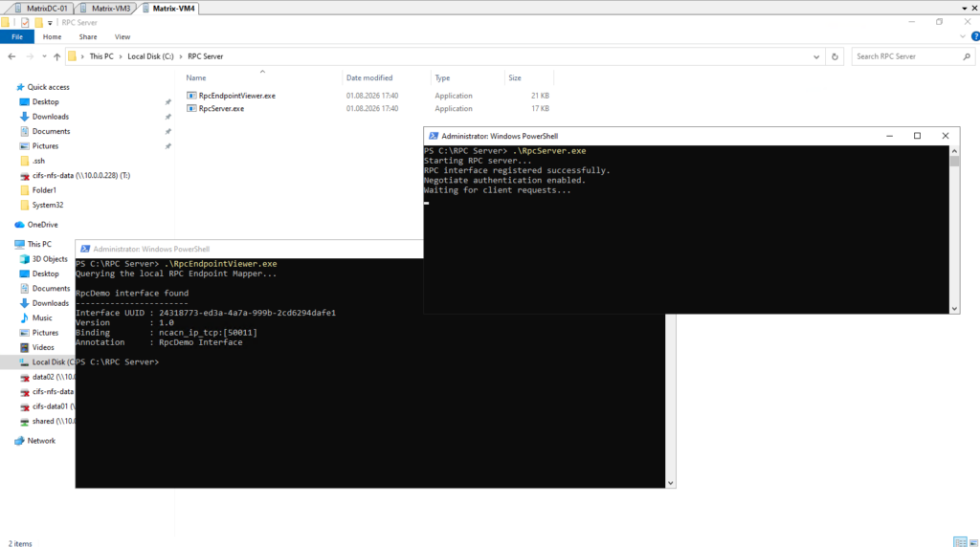Select RpcEndpointViewer.exe file

[x=237, y=96]
